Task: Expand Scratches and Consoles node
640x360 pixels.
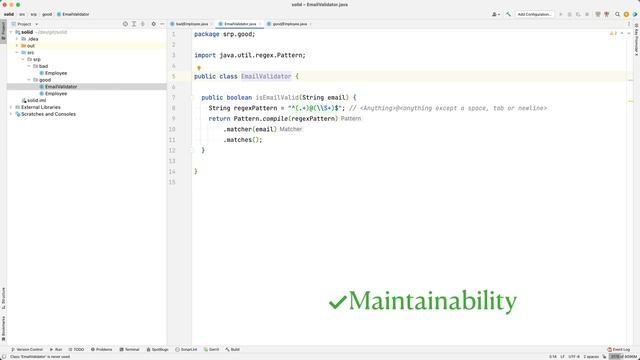Action: click(11, 114)
